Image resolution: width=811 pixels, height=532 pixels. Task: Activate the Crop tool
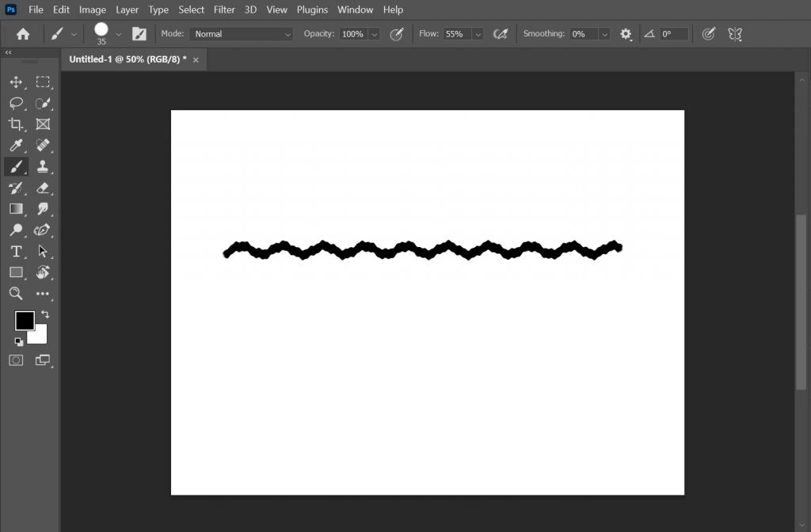tap(16, 124)
